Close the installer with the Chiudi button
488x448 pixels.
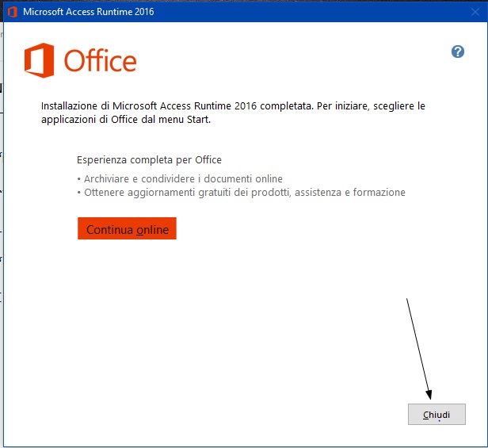coord(436,414)
